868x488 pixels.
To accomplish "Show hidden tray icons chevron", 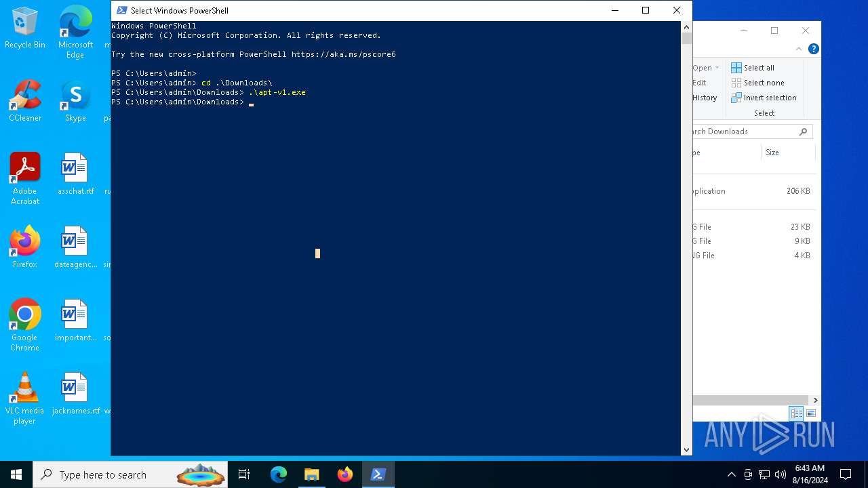I will pos(731,474).
